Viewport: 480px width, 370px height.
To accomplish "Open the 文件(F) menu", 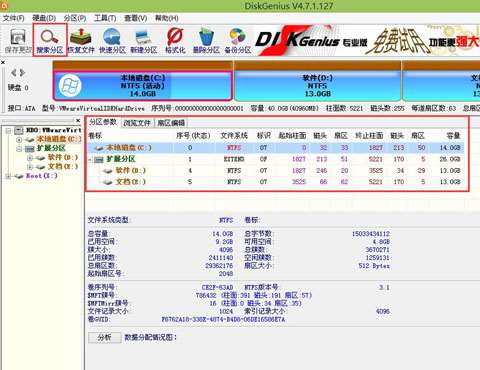I will tap(13, 18).
